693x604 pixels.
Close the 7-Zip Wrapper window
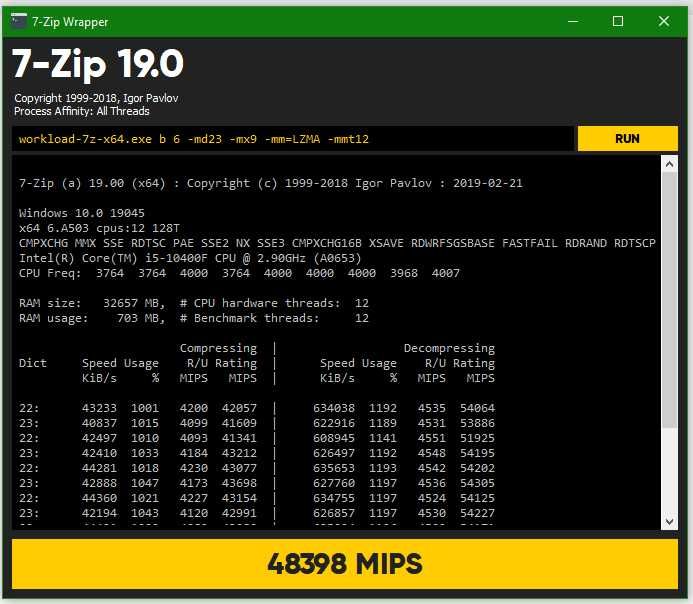[663, 21]
